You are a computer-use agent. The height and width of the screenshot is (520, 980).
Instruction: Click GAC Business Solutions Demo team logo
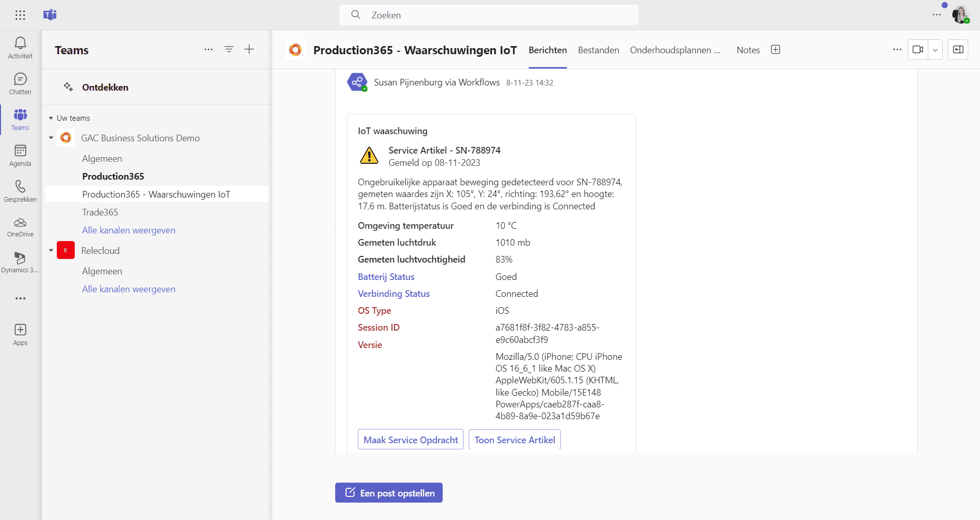[66, 138]
